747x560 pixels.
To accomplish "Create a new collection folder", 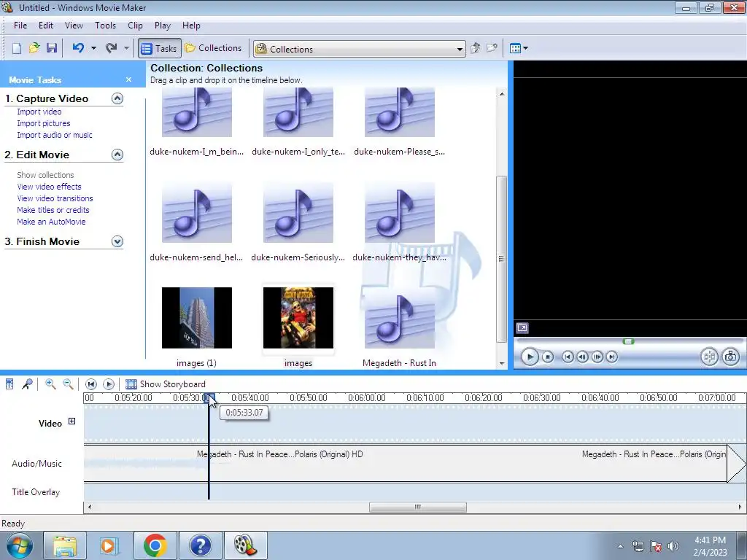I will coord(492,48).
